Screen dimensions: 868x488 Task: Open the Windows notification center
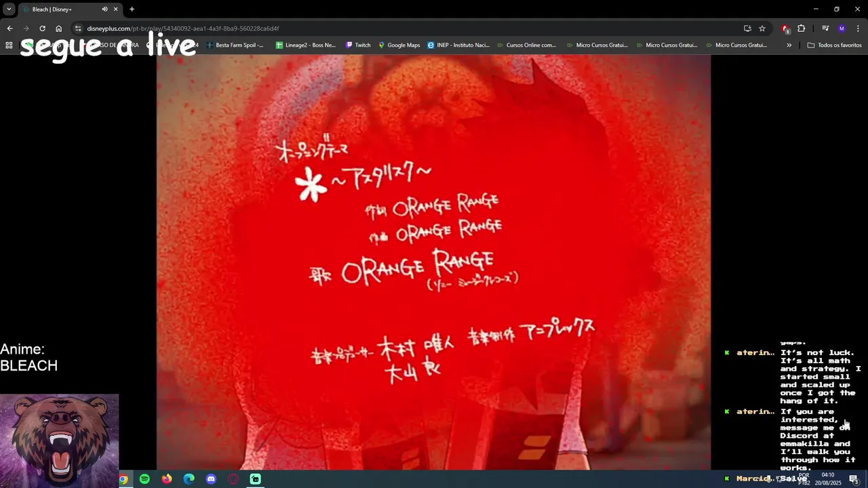tap(854, 479)
